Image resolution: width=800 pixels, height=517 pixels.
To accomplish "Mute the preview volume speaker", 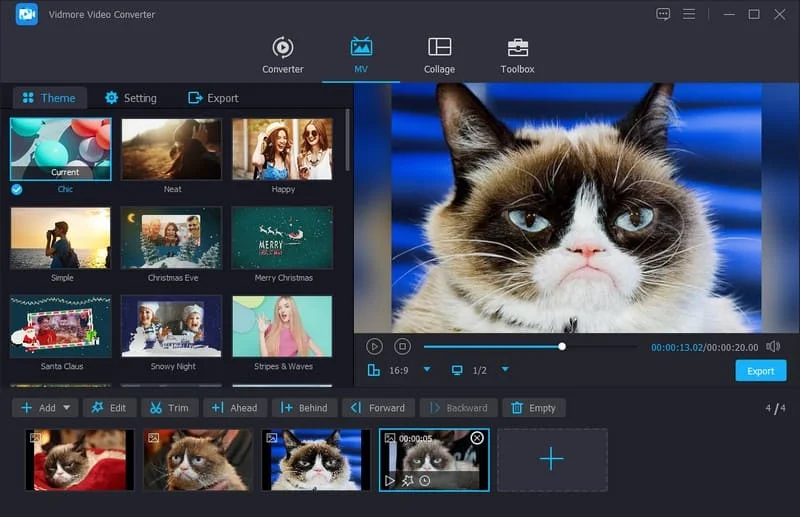I will tap(772, 346).
